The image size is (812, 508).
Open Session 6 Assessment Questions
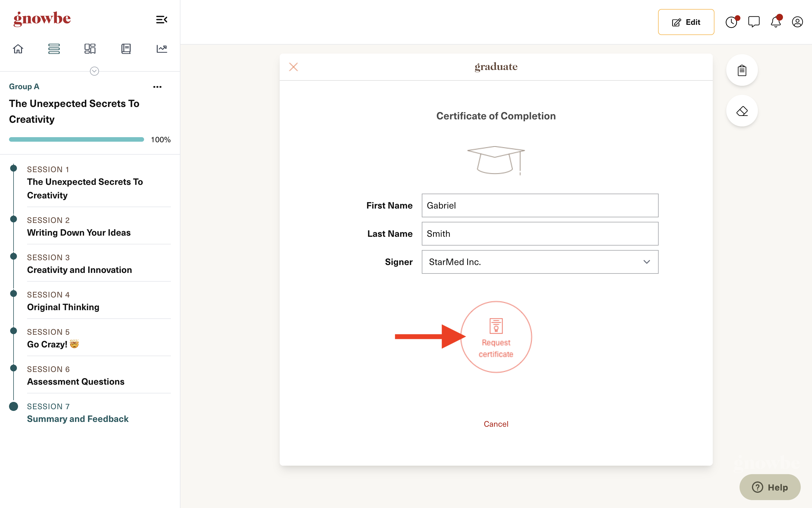(99, 376)
